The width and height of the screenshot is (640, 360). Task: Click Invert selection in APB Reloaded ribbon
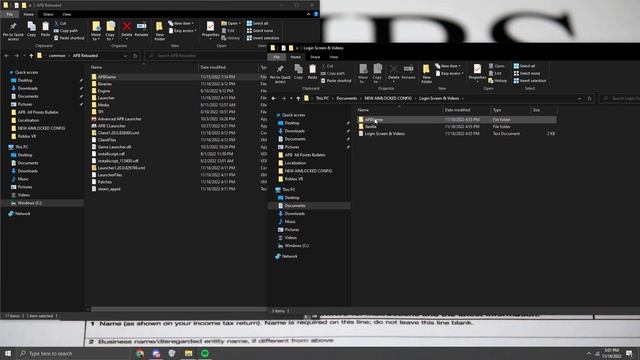pyautogui.click(x=263, y=38)
